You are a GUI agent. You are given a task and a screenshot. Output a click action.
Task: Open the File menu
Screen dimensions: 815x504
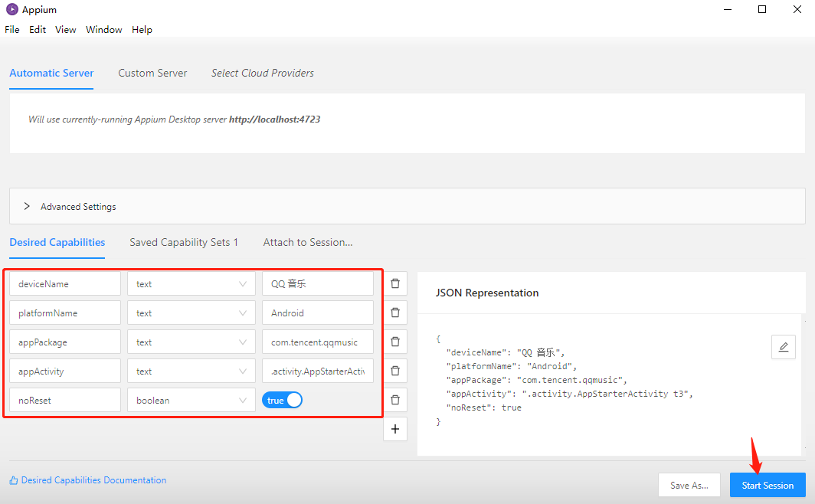[x=12, y=30]
